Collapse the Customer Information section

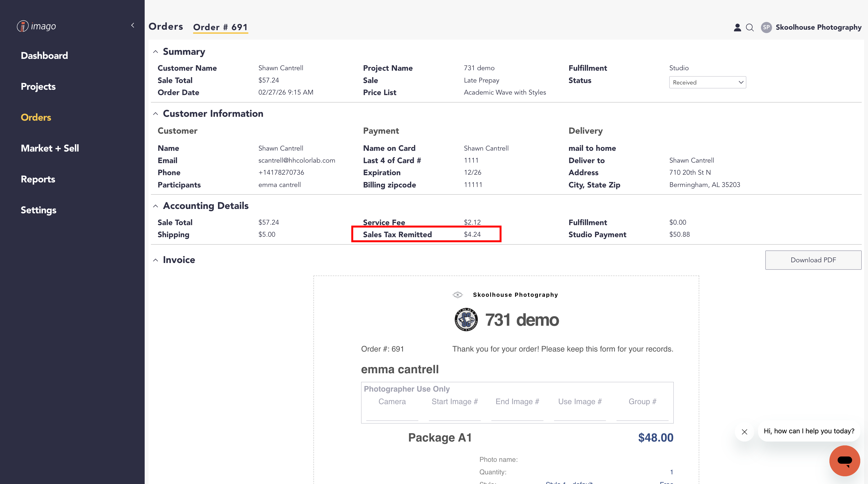coord(155,114)
